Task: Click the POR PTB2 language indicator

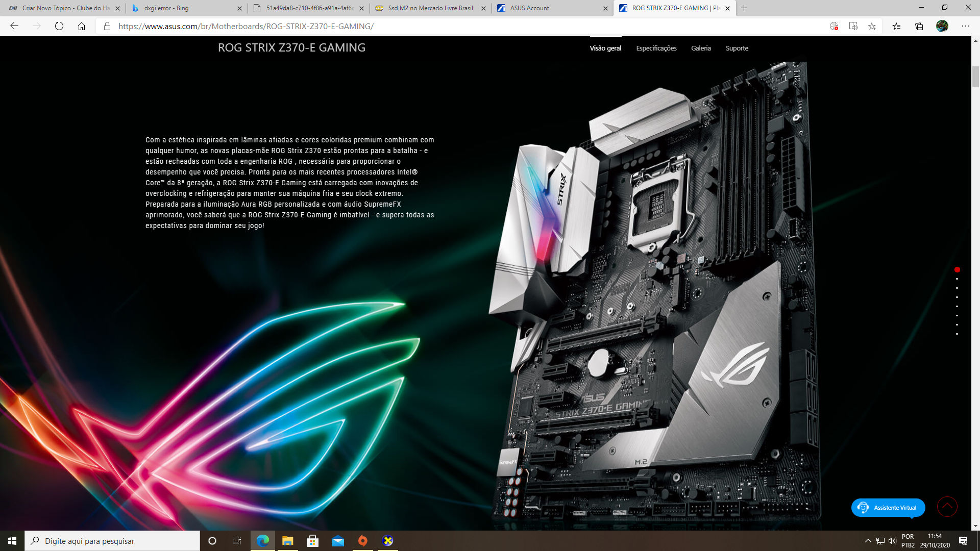Action: tap(908, 541)
